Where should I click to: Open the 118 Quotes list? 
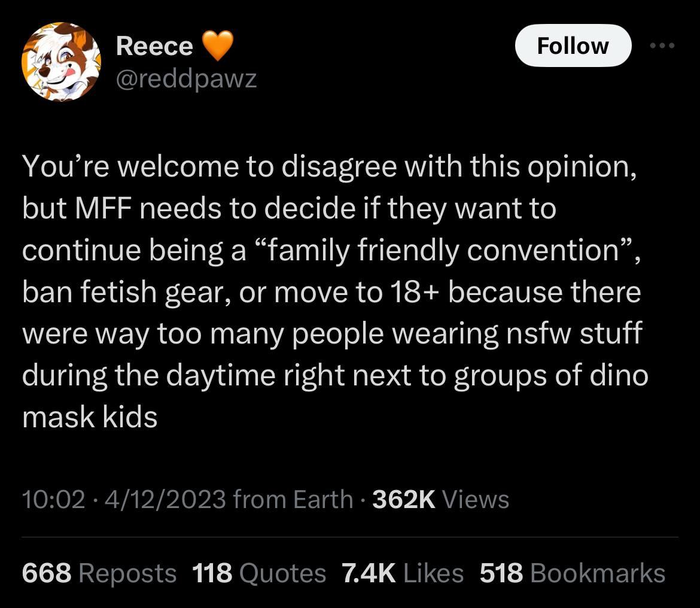(259, 573)
